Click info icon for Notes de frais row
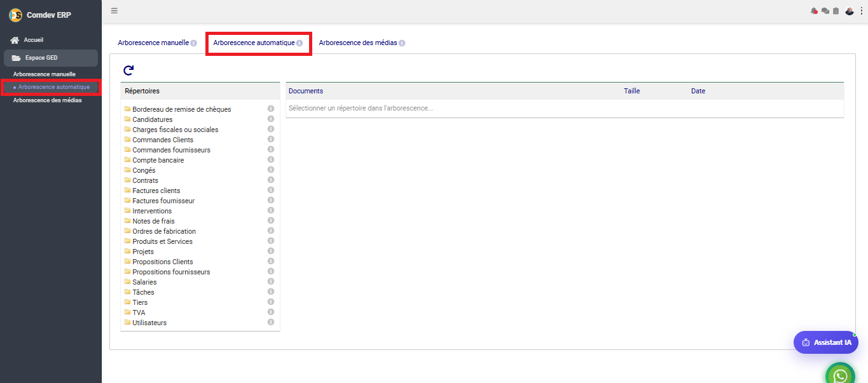868x383 pixels. (x=271, y=220)
